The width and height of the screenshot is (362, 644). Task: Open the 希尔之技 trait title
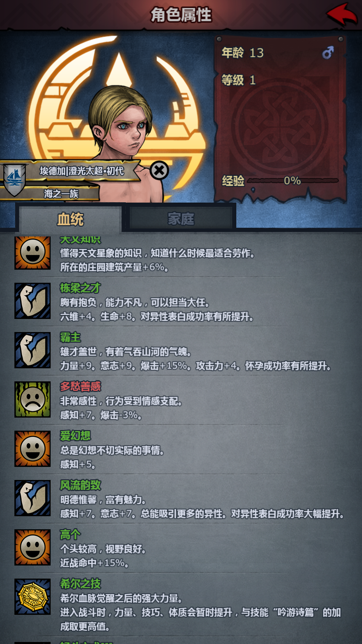80,584
